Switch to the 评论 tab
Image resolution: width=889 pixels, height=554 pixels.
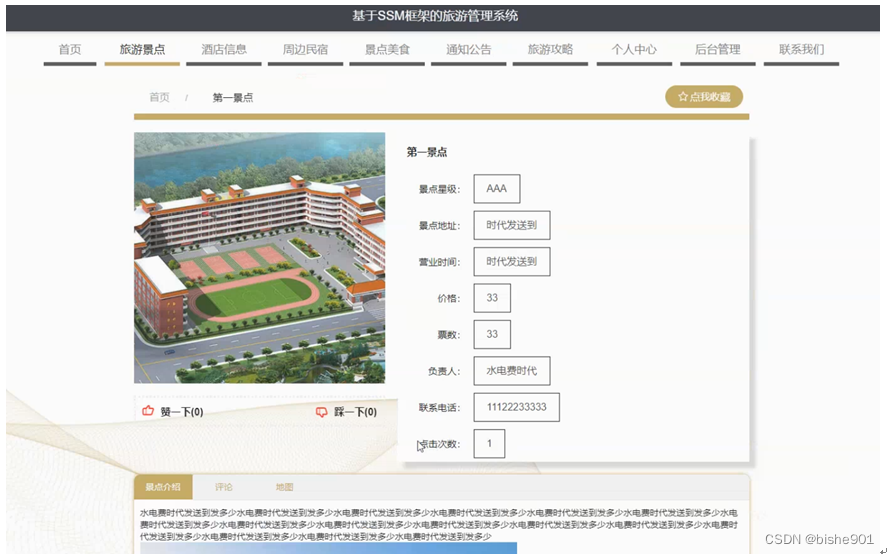(x=223, y=487)
